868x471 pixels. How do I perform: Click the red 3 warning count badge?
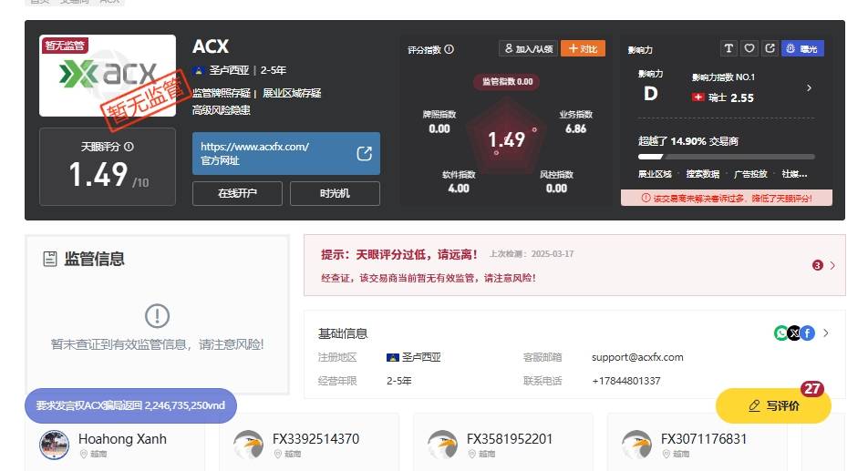(x=818, y=265)
